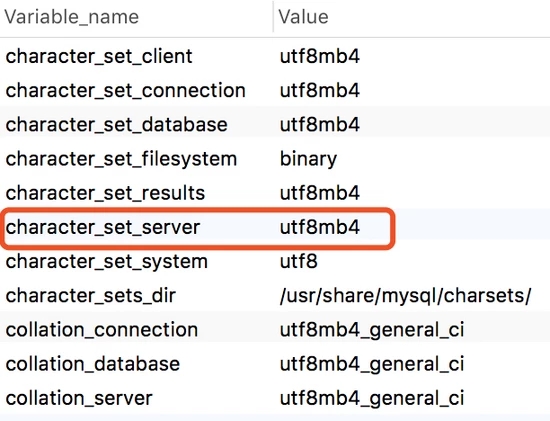Select the collation_connection variable name
The image size is (550, 421).
(102, 330)
